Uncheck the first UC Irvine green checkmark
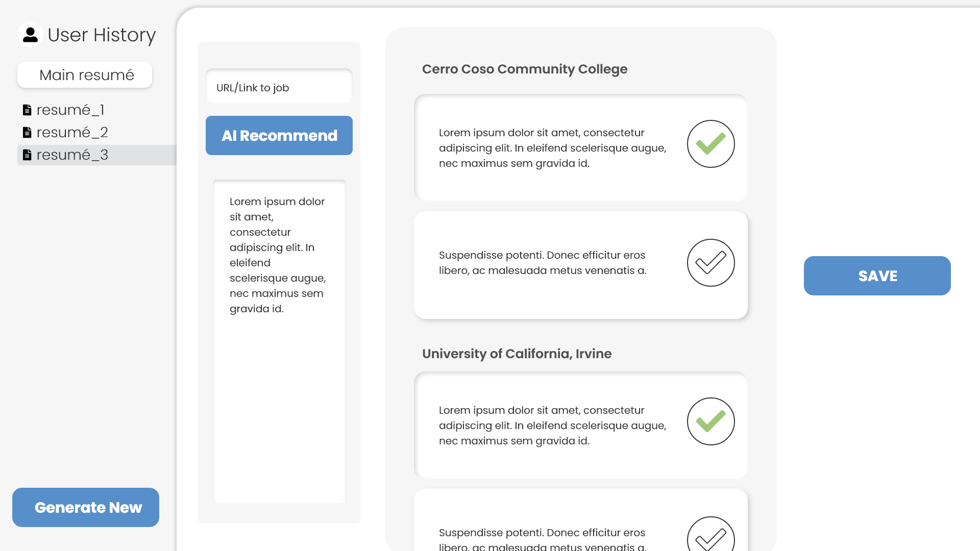The image size is (980, 551). (710, 421)
